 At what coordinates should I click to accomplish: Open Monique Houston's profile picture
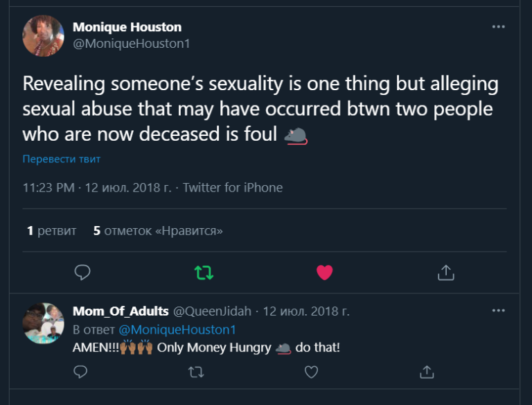[x=44, y=35]
